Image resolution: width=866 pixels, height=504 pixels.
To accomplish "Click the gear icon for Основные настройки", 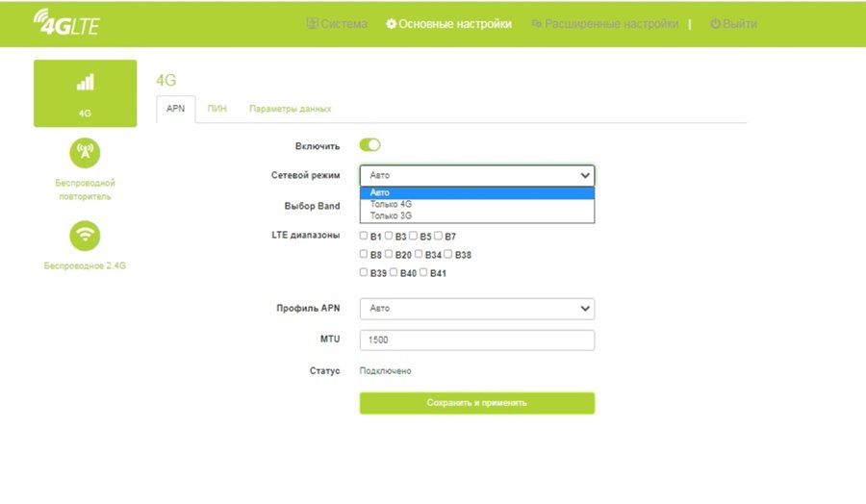I will [391, 23].
